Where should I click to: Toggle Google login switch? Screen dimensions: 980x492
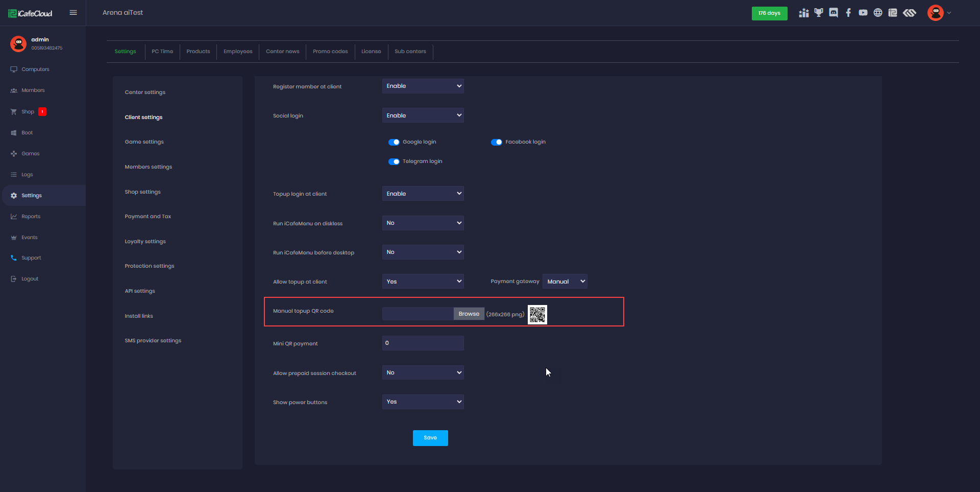pyautogui.click(x=394, y=142)
